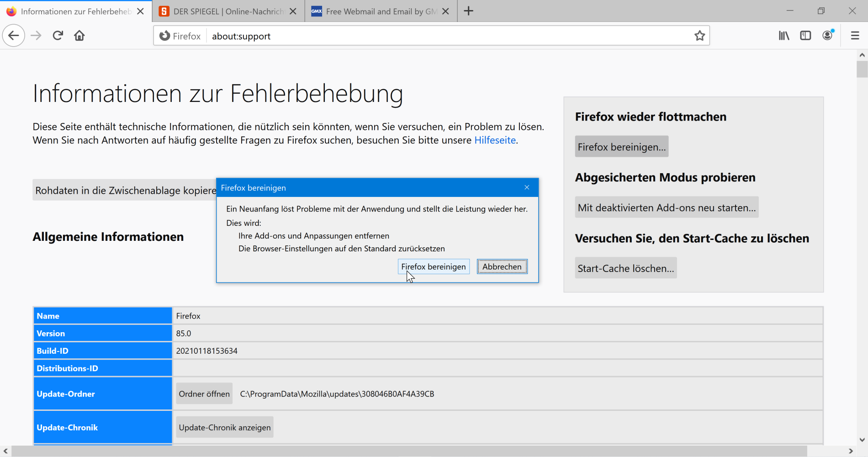Close the Informationen zur Fehlerbehebung tab

[x=141, y=11]
